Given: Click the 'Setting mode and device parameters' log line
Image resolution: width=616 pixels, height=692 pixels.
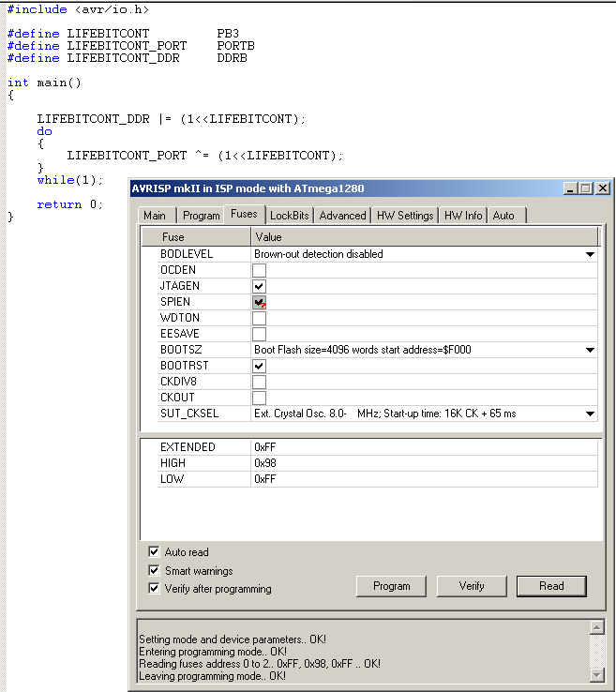Looking at the screenshot, I should [233, 639].
